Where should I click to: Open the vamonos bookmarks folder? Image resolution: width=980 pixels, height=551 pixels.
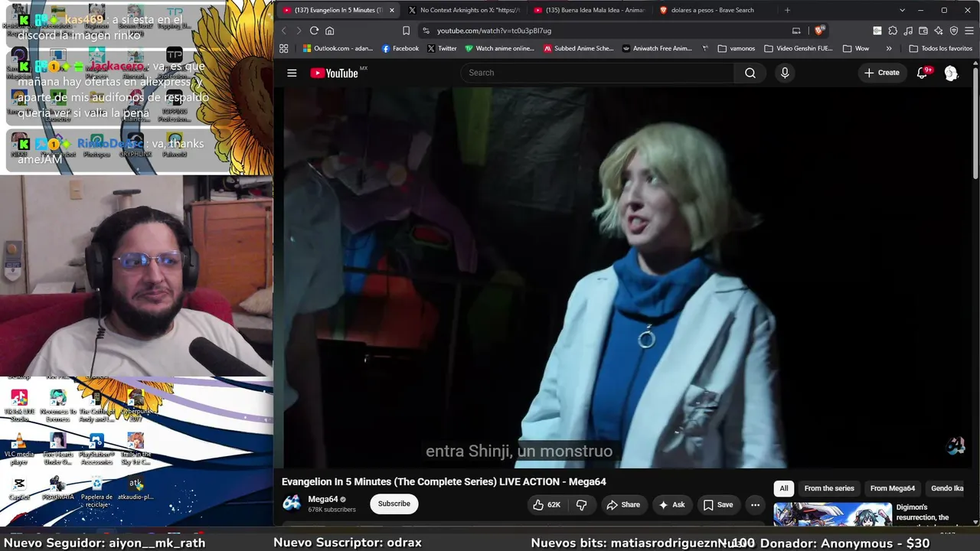(737, 48)
